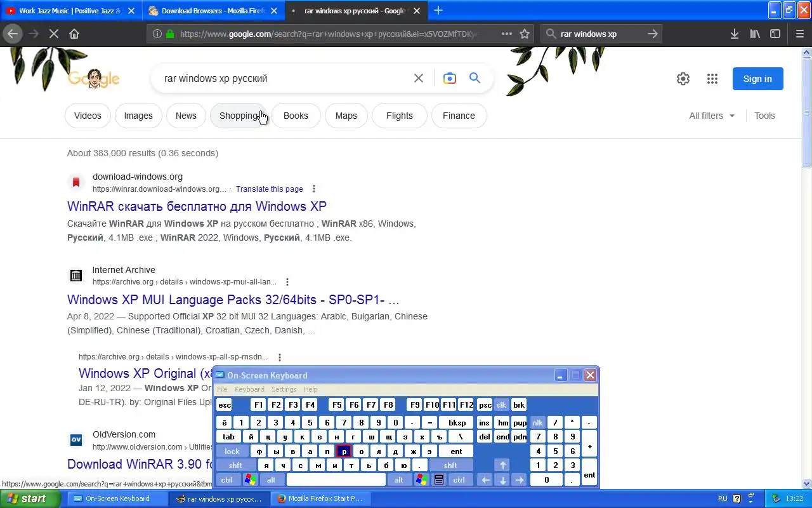Click RU language indicator in system tray
This screenshot has height=508, width=812.
722,498
